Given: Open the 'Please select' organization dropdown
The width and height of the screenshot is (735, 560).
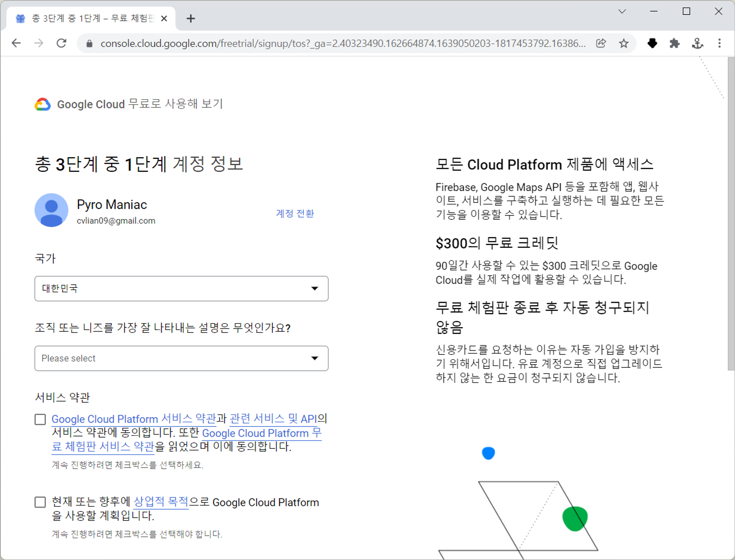Looking at the screenshot, I should (182, 358).
